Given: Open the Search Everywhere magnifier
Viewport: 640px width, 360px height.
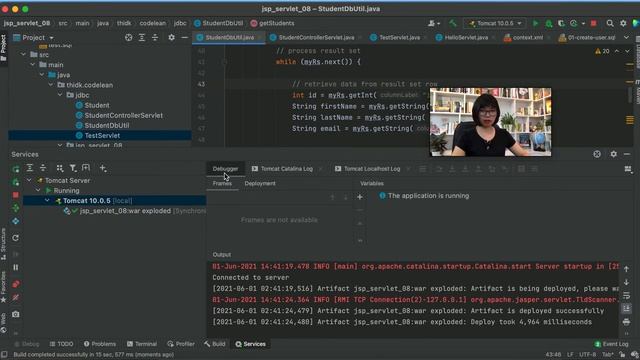Looking at the screenshot, I should point(610,24).
